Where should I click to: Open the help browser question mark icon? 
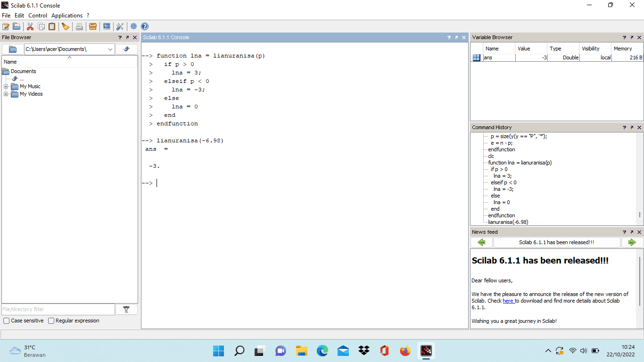coord(145,26)
